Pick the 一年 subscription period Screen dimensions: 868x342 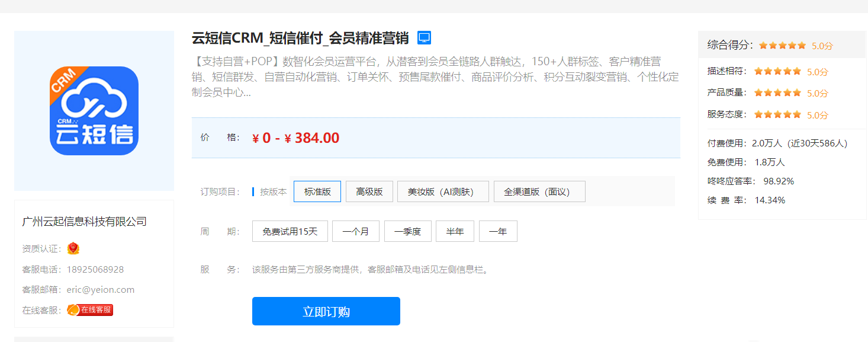point(498,231)
